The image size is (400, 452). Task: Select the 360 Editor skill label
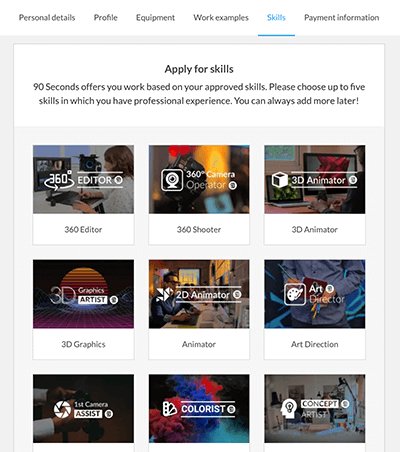point(83,229)
